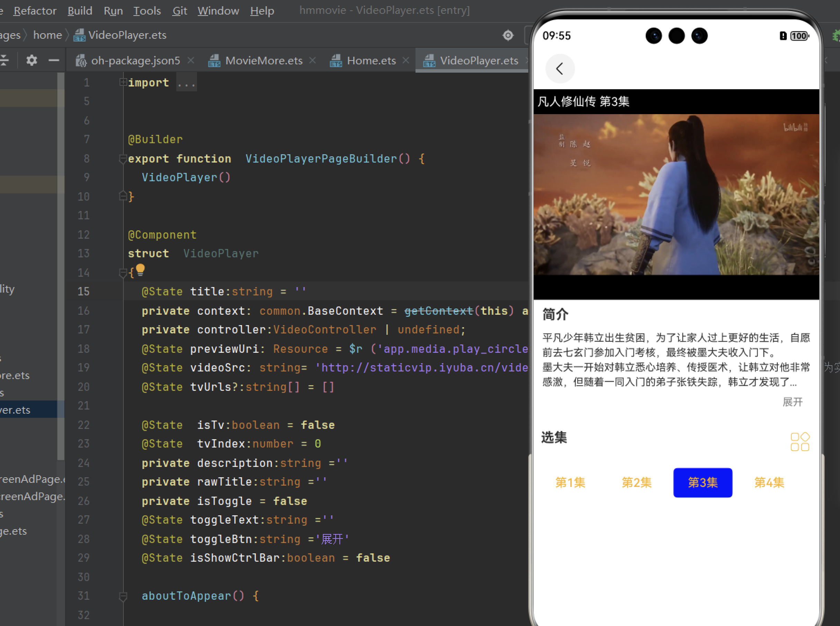This screenshot has width=840, height=626.
Task: Expand the folded import statement
Action: [x=123, y=82]
